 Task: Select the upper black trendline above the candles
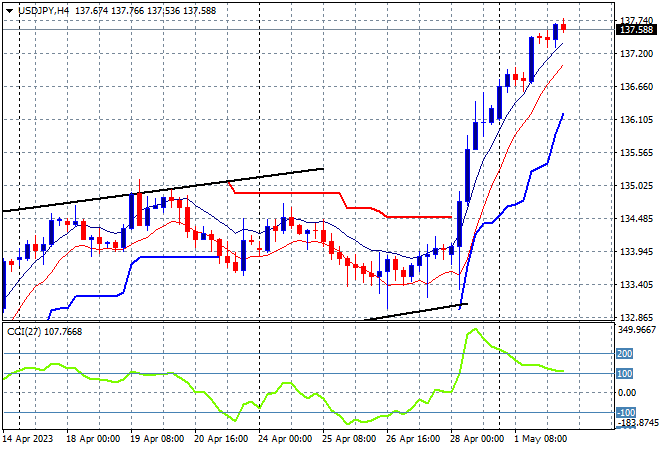[x=163, y=190]
